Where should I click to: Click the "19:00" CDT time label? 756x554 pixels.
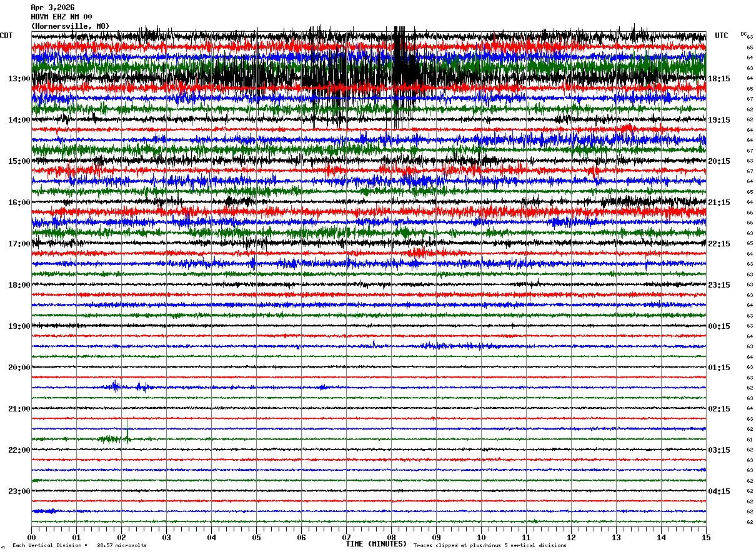(19, 326)
